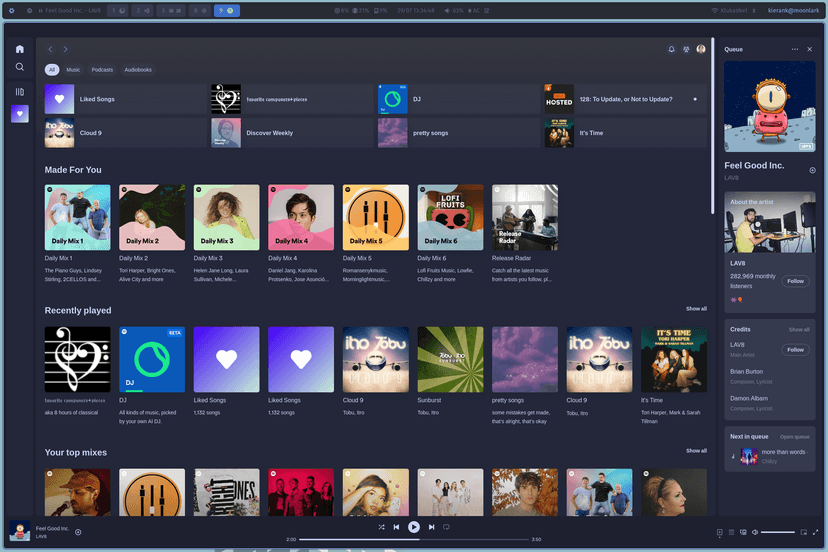
Task: Open the Queue panel more options menu
Action: pos(795,48)
